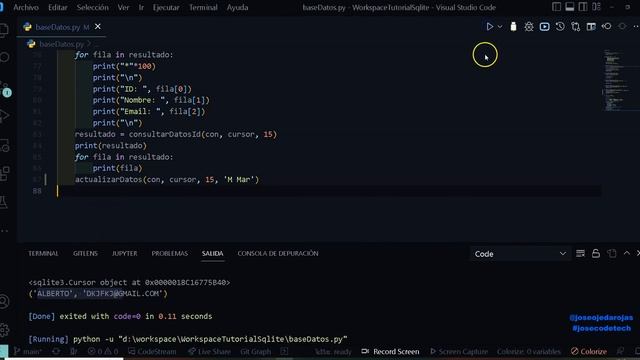Image resolution: width=640 pixels, height=360 pixels.
Task: Open the CONSOLA DE DEPURACIÓN tab
Action: point(278,253)
